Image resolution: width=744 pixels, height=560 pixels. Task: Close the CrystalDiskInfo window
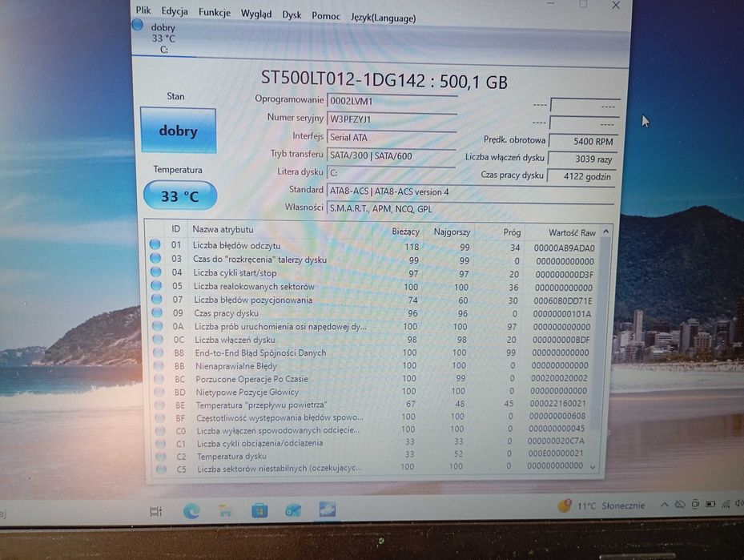(x=615, y=6)
